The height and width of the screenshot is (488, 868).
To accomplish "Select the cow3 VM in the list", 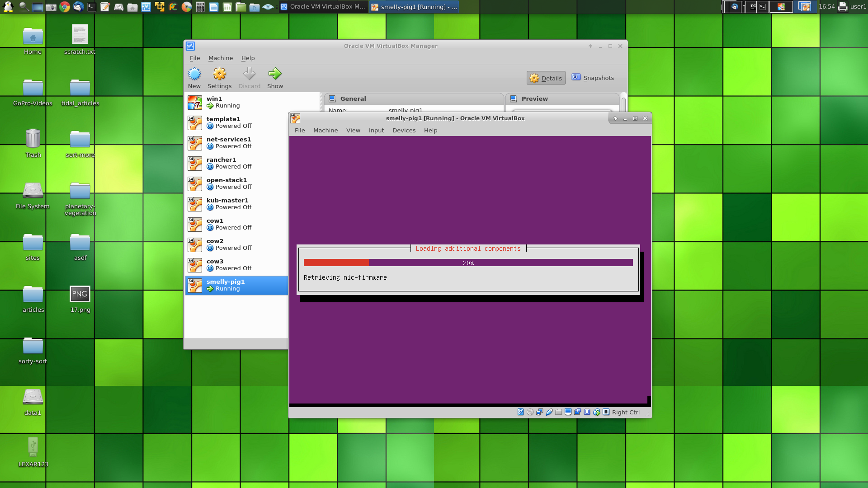I will [x=236, y=265].
